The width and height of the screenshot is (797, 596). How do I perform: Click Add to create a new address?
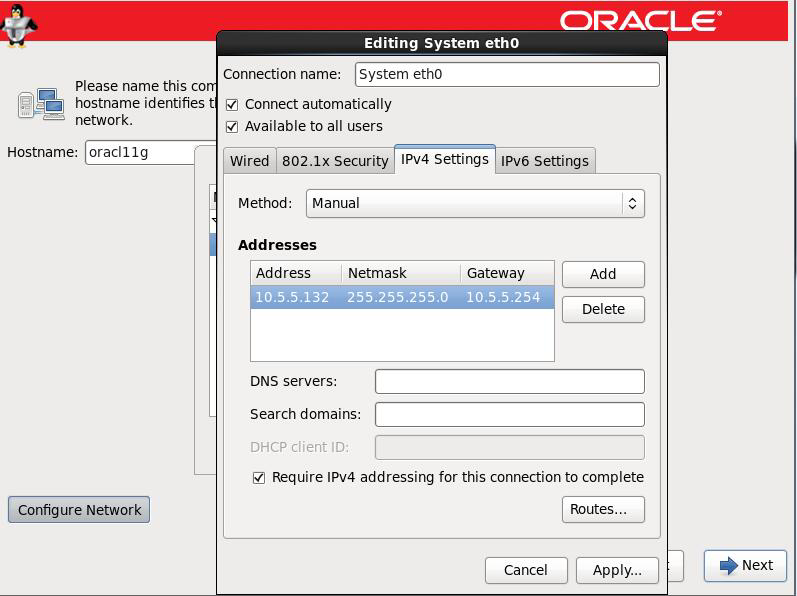(x=603, y=274)
